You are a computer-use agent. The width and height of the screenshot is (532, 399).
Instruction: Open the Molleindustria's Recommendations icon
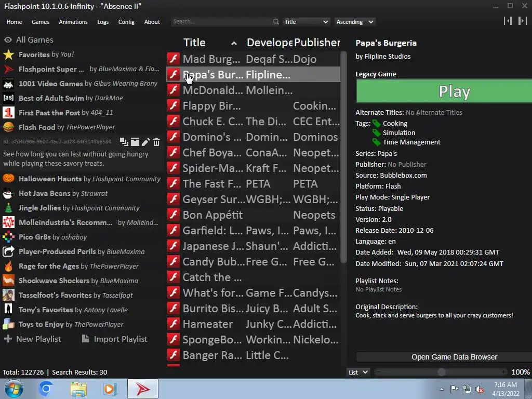point(8,222)
